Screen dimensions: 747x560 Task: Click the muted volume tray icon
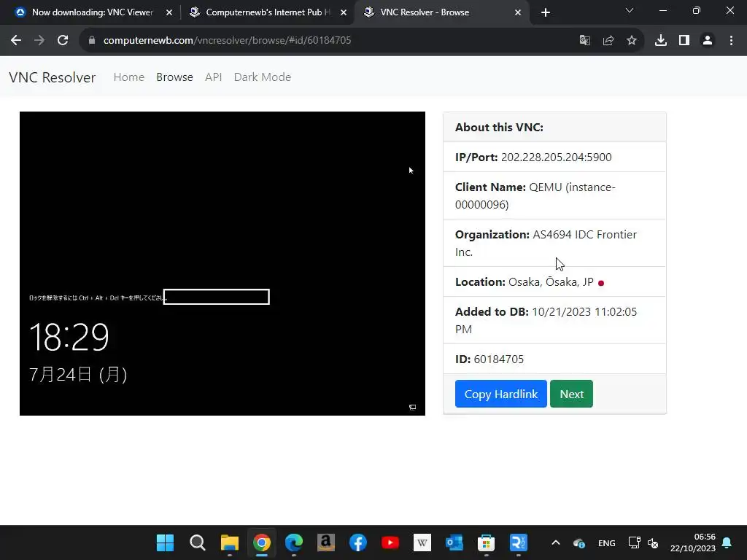pos(653,542)
